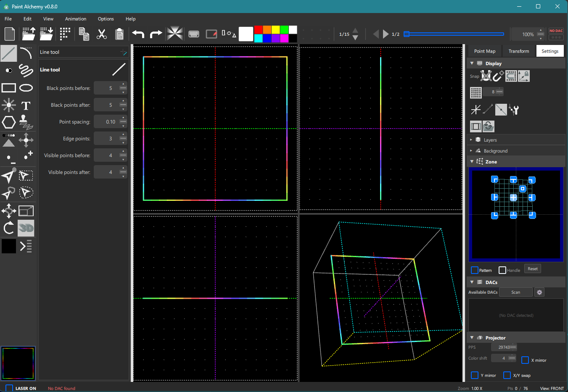
Task: Expand the Layers section
Action: (x=472, y=139)
